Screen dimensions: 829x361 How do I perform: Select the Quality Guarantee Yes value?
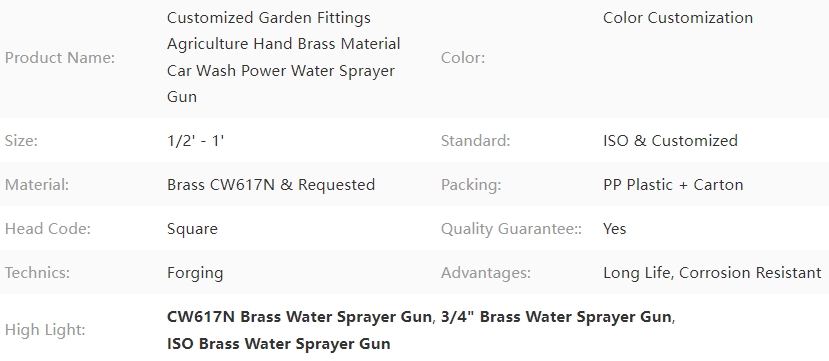click(x=614, y=229)
